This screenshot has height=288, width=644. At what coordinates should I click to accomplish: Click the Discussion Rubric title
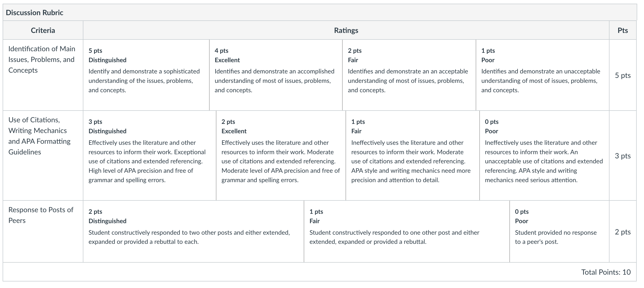34,13
